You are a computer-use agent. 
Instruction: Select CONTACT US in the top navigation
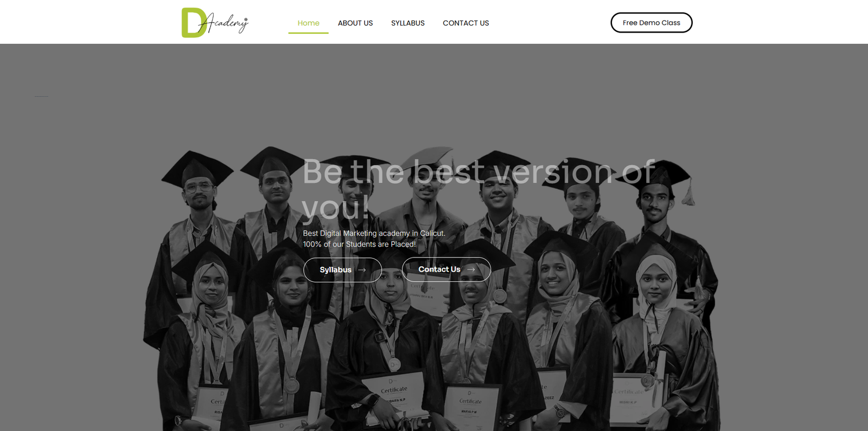(466, 23)
